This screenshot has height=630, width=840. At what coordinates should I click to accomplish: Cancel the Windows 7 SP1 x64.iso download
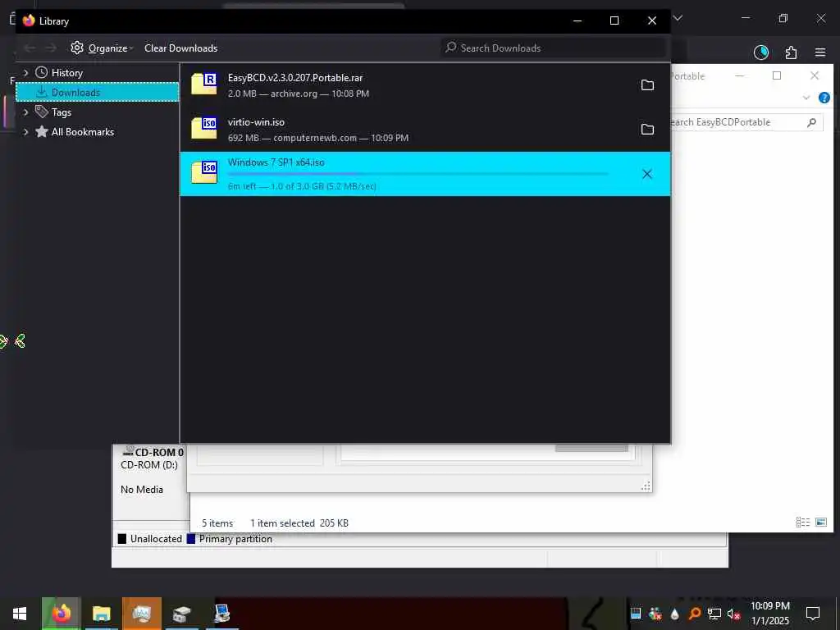pyautogui.click(x=647, y=174)
